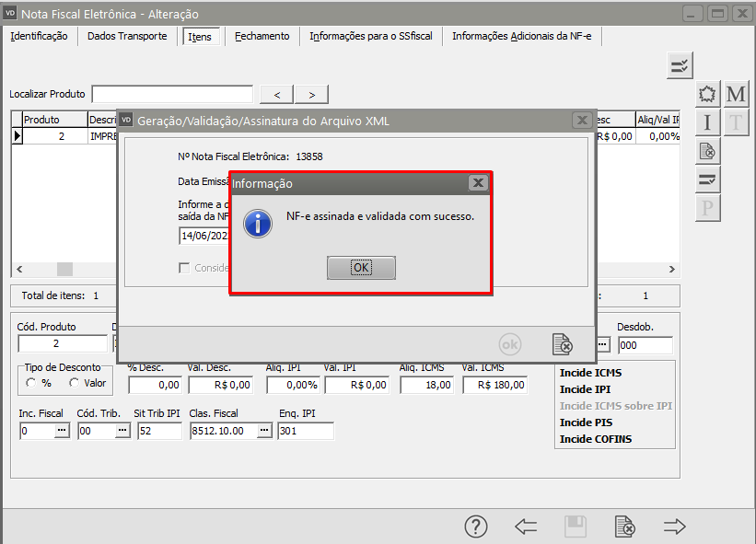Switch to the Fechamento tab
Image resolution: width=756 pixels, height=544 pixels.
(x=262, y=36)
